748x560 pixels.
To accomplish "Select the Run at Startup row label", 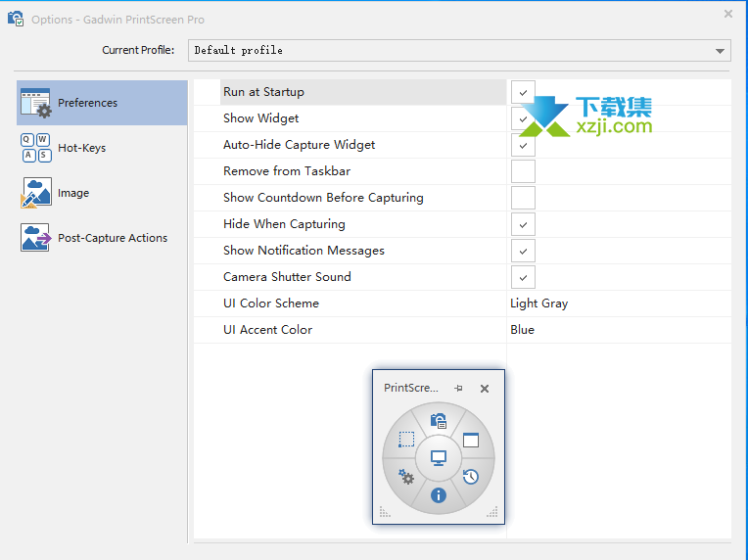I will [263, 92].
